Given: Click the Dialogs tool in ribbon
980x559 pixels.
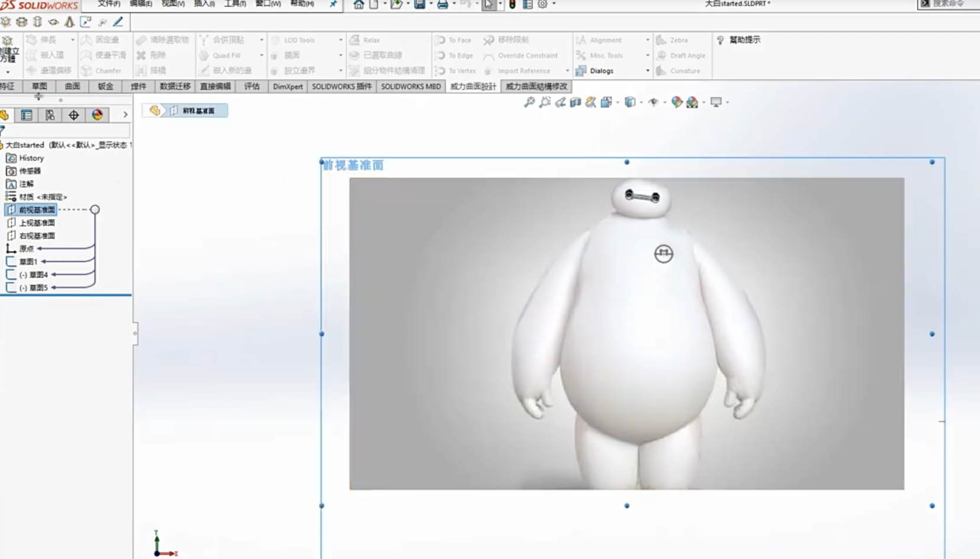Looking at the screenshot, I should (x=595, y=71).
